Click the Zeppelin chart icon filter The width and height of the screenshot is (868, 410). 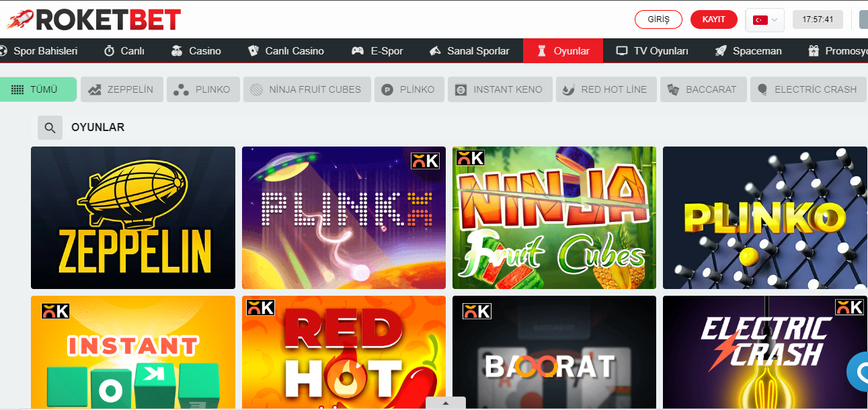pyautogui.click(x=95, y=89)
